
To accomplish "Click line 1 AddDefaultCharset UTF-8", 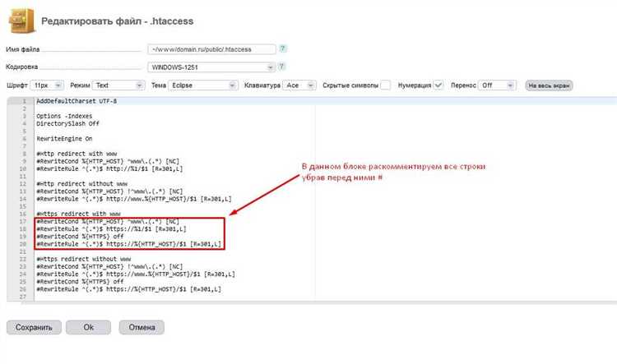I will pyautogui.click(x=77, y=101).
